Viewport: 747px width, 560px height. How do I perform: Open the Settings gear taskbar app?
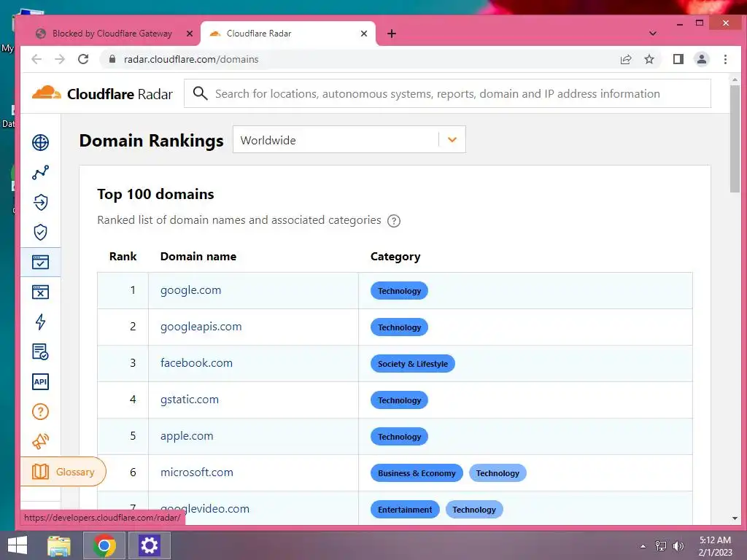149,545
